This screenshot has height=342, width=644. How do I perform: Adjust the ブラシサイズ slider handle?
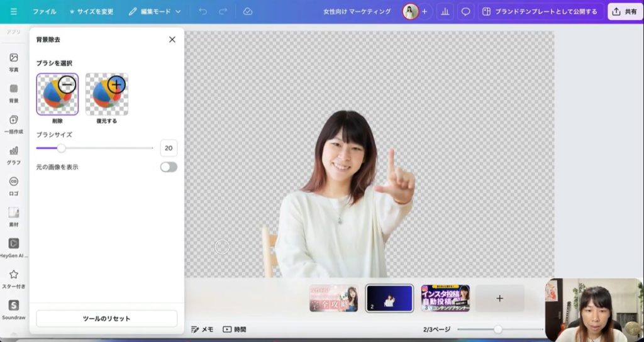click(61, 148)
